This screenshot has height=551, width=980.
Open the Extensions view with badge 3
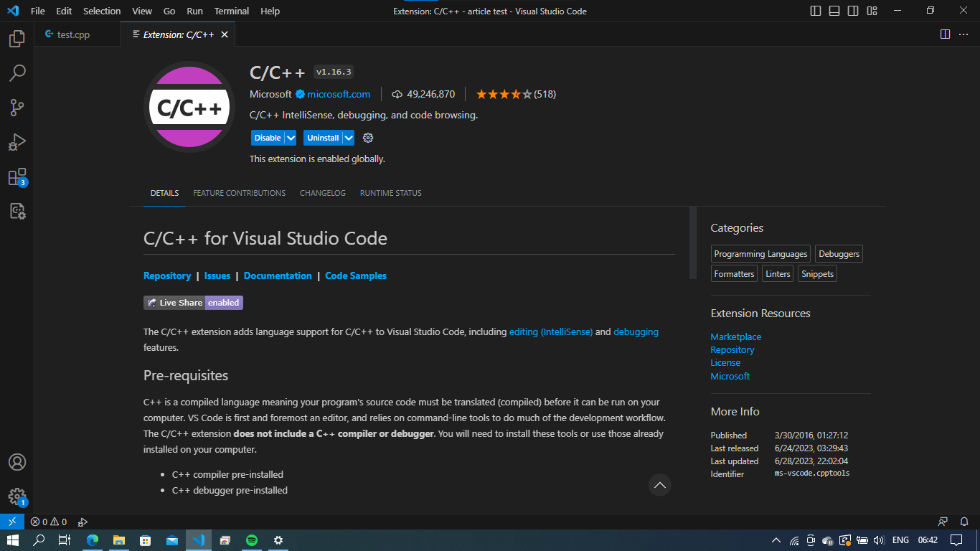17,176
